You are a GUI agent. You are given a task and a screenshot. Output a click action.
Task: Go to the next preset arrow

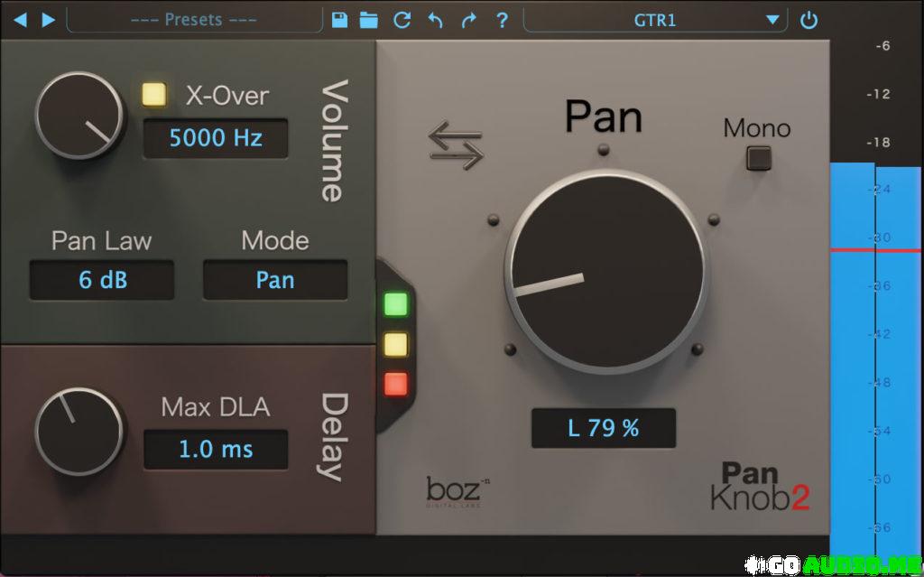(x=49, y=20)
